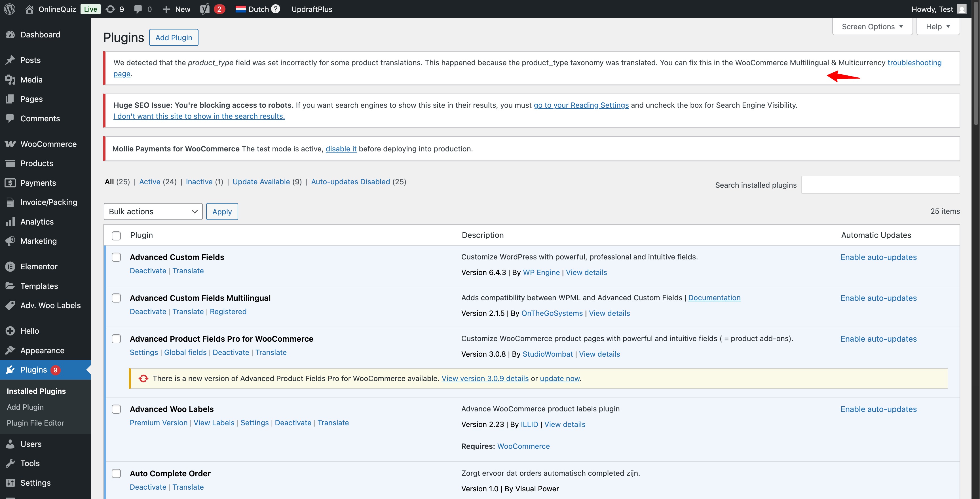Click the Posts pin icon
Viewport: 980px width, 499px height.
pyautogui.click(x=10, y=60)
